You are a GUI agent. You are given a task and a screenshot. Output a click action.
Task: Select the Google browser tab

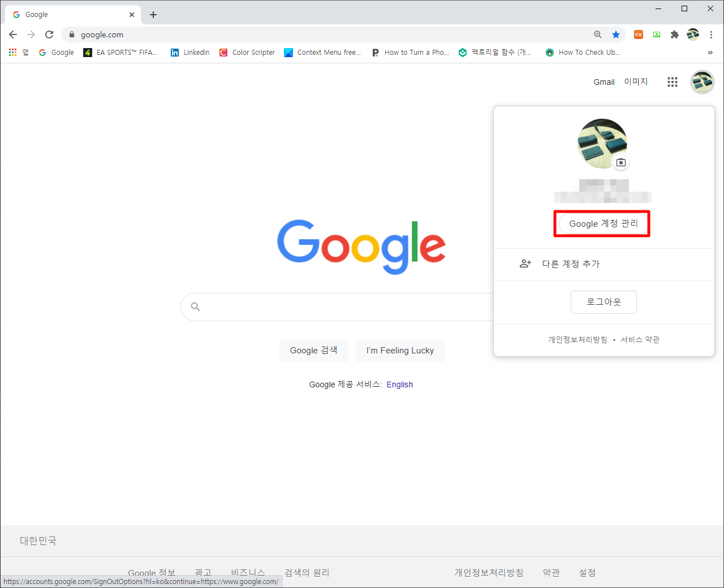(x=72, y=15)
